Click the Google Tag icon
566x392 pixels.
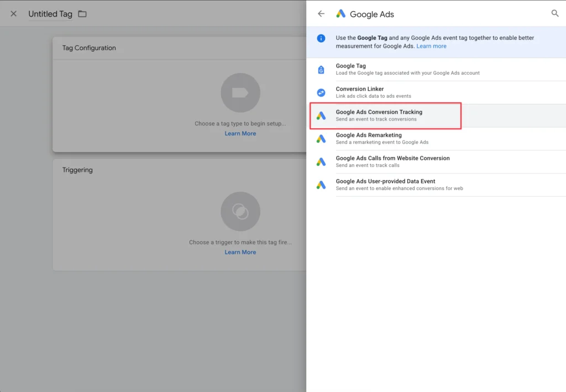pyautogui.click(x=321, y=69)
